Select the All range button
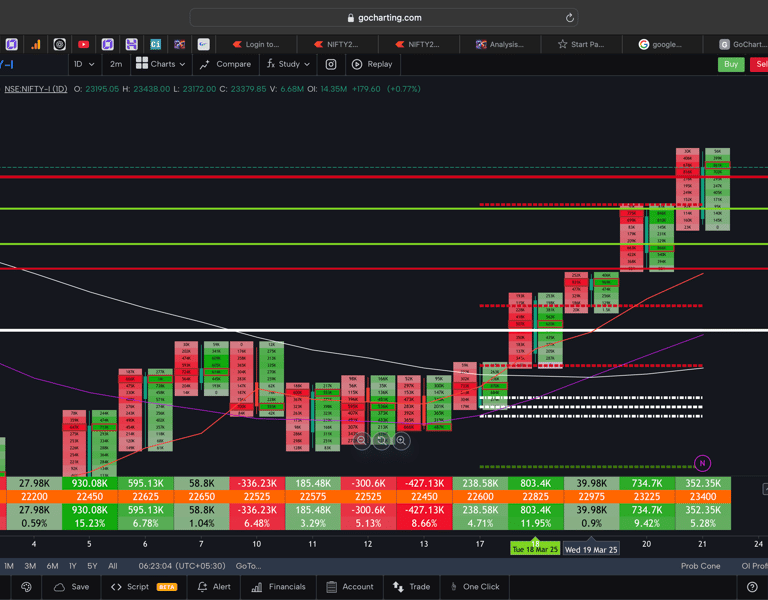The width and height of the screenshot is (768, 600). pyautogui.click(x=113, y=566)
